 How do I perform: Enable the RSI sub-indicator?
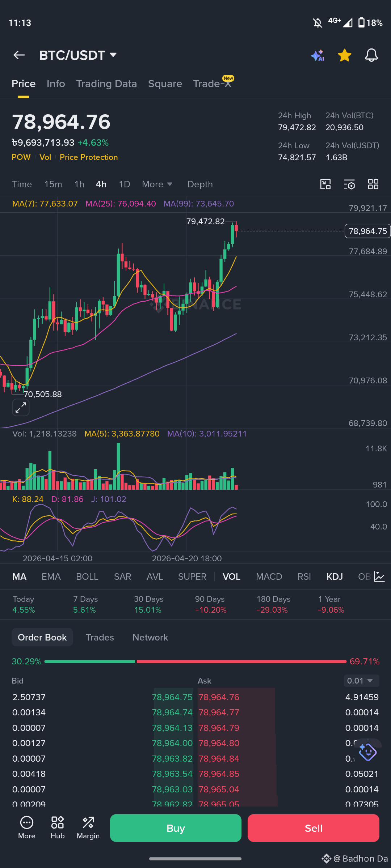304,576
